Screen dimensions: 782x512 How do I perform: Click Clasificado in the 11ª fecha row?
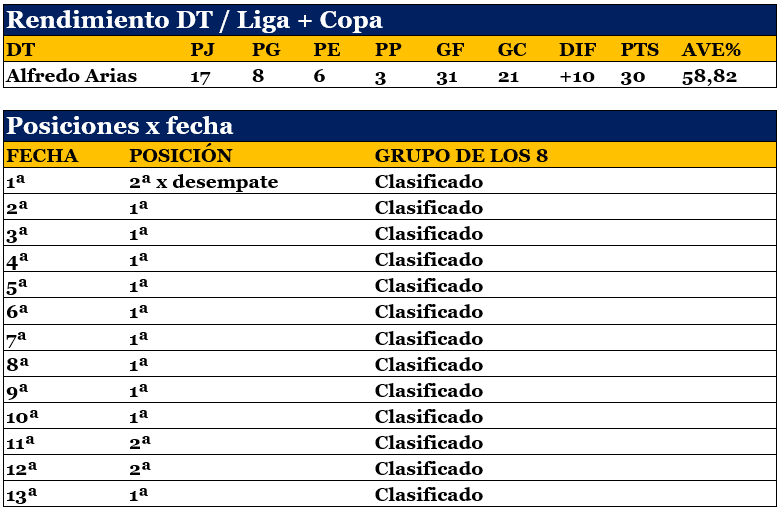tap(429, 443)
